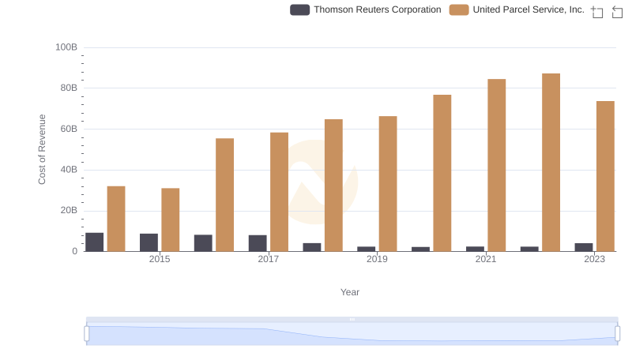This screenshot has height=364, width=632.
Task: Click the United Parcel Service bar for 2019
Action: (388, 184)
